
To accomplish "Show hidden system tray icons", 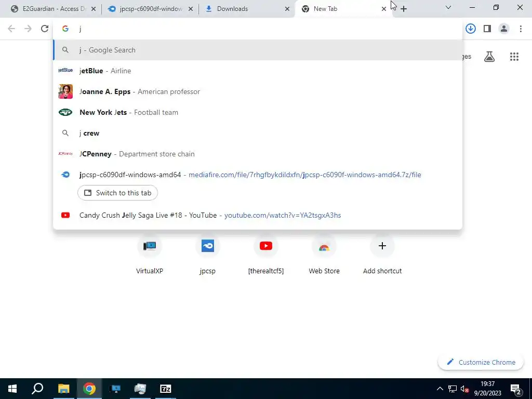I will (x=440, y=389).
